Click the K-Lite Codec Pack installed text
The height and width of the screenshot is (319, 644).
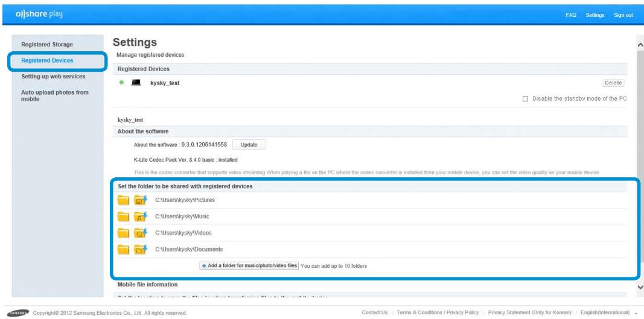pos(186,160)
